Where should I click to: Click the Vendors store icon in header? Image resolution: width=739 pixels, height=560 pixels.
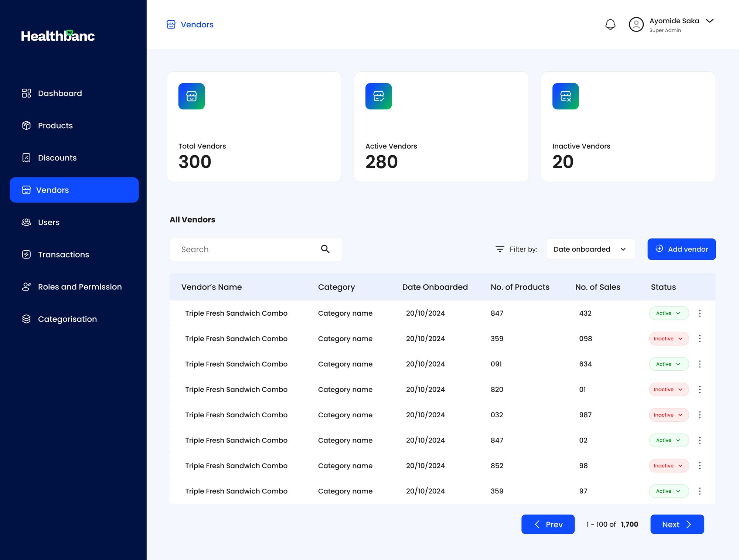click(x=171, y=24)
